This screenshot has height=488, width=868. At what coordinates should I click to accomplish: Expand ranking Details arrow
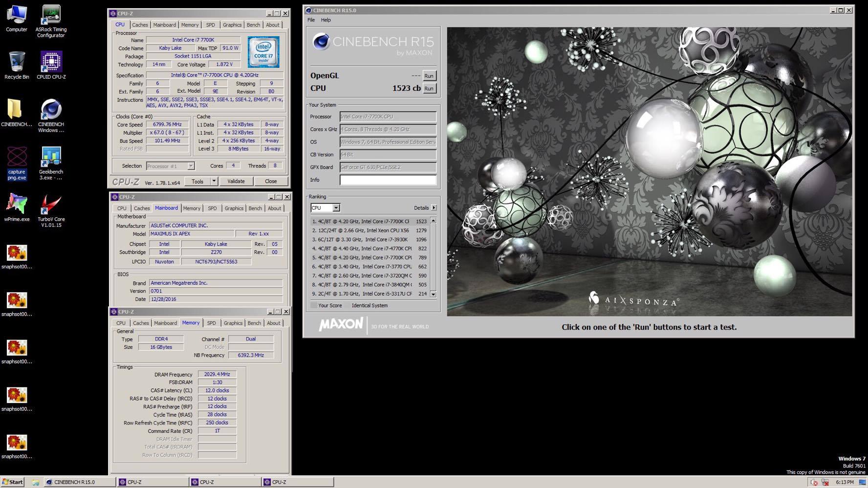pyautogui.click(x=434, y=208)
